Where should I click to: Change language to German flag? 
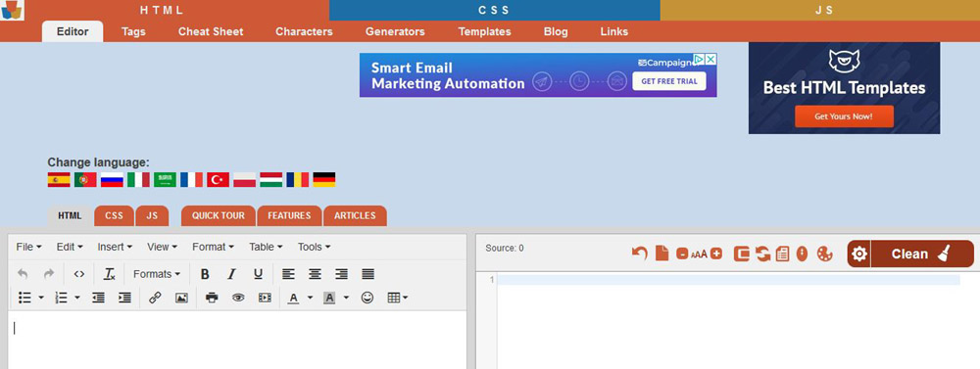[323, 180]
